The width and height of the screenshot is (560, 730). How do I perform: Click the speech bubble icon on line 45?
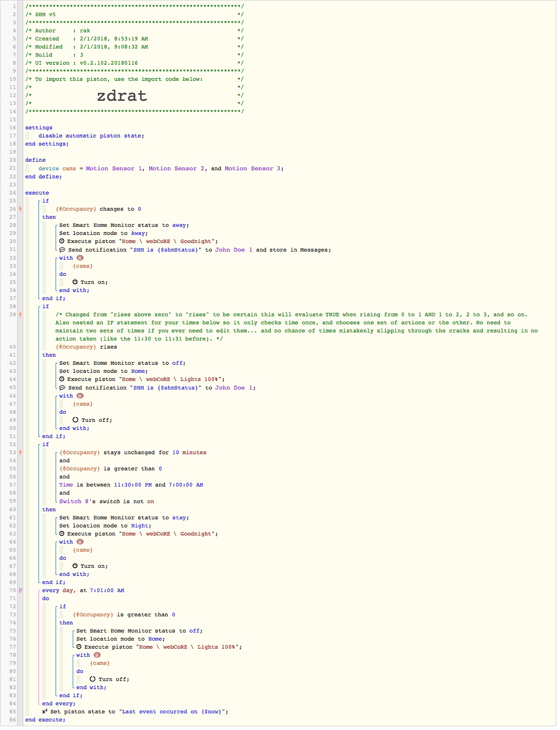[62, 388]
